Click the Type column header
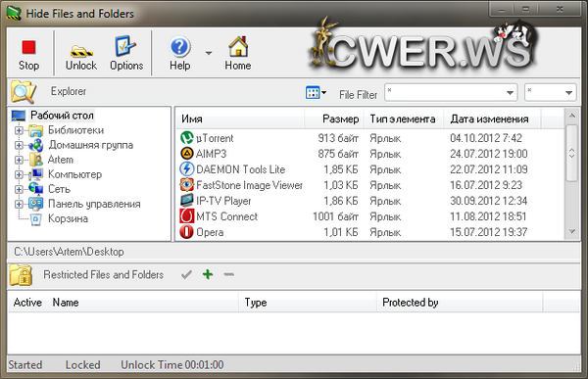This screenshot has height=379, width=588. pyautogui.click(x=308, y=303)
